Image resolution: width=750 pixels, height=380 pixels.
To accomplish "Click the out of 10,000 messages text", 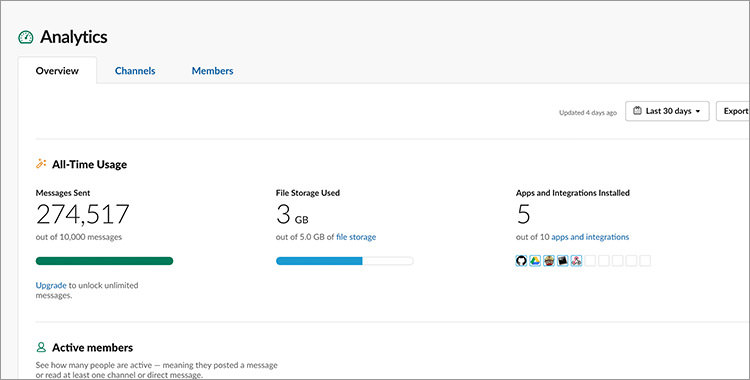I will (x=79, y=237).
